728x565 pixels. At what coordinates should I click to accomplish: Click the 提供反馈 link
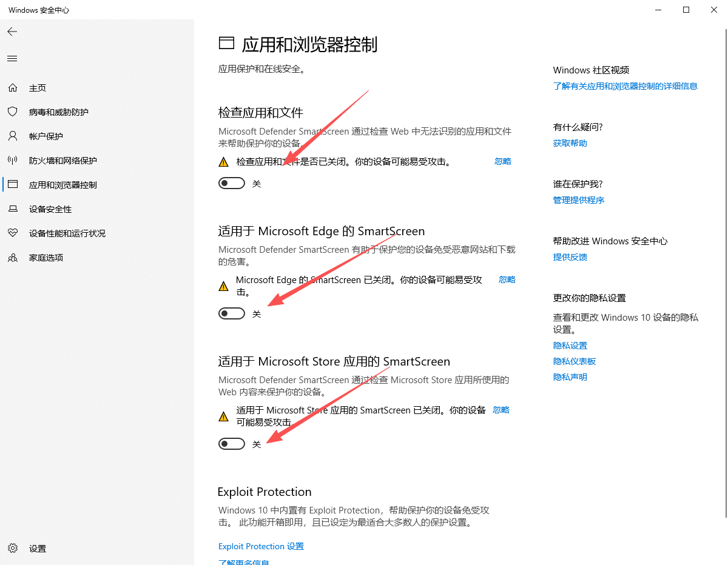click(x=570, y=257)
